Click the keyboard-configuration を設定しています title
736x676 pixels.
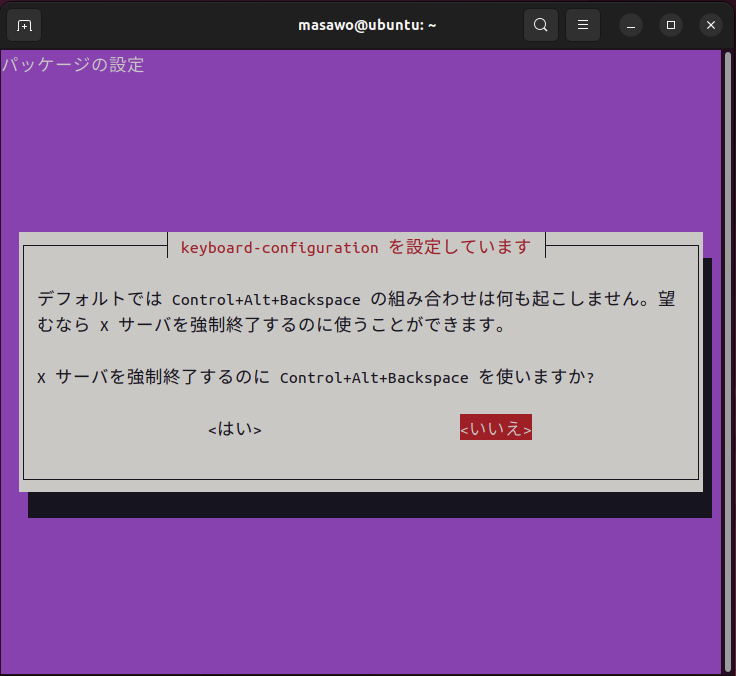pyautogui.click(x=356, y=247)
